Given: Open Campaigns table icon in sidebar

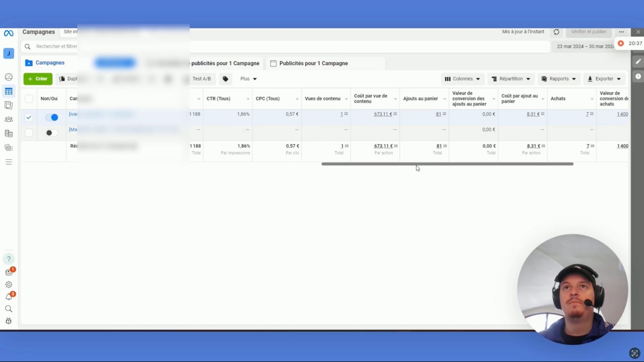Looking at the screenshot, I should point(9,91).
